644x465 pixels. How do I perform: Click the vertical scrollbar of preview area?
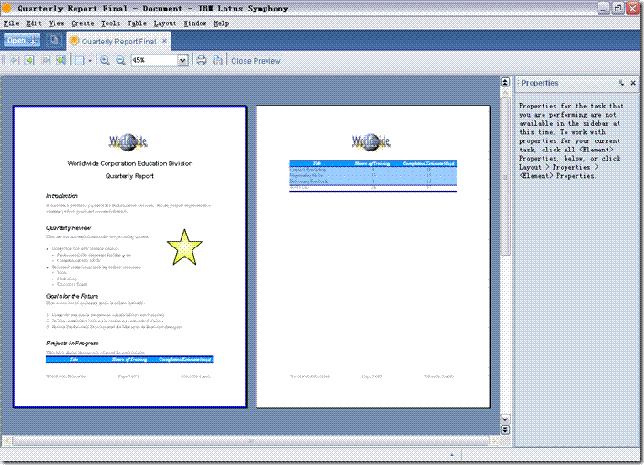(504, 250)
